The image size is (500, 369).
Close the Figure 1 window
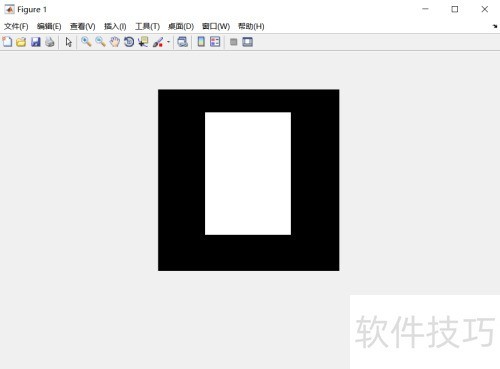pos(485,9)
